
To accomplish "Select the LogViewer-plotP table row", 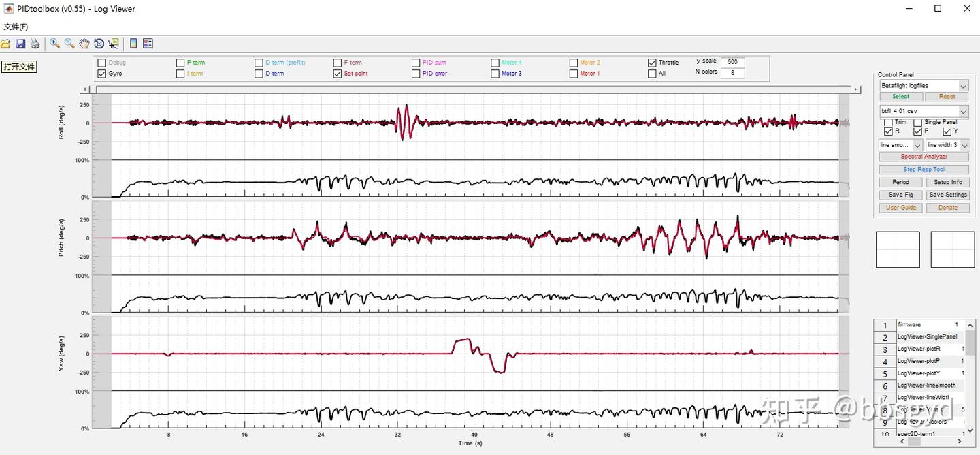I will (x=919, y=361).
